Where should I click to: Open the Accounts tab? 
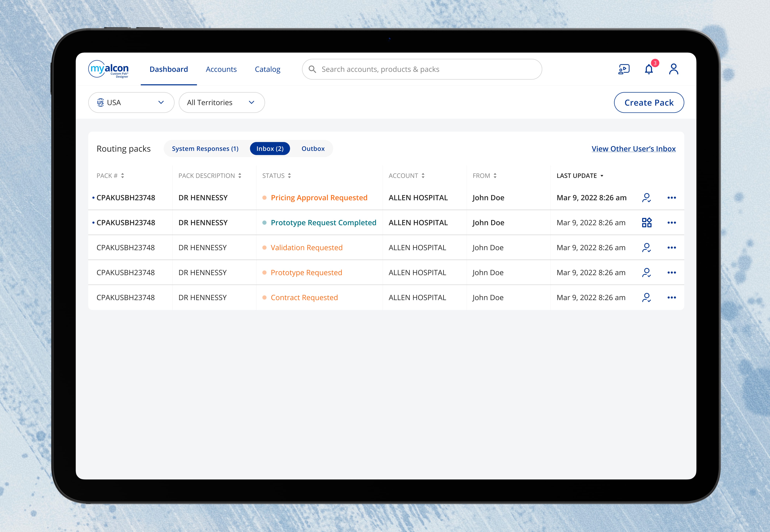point(221,69)
